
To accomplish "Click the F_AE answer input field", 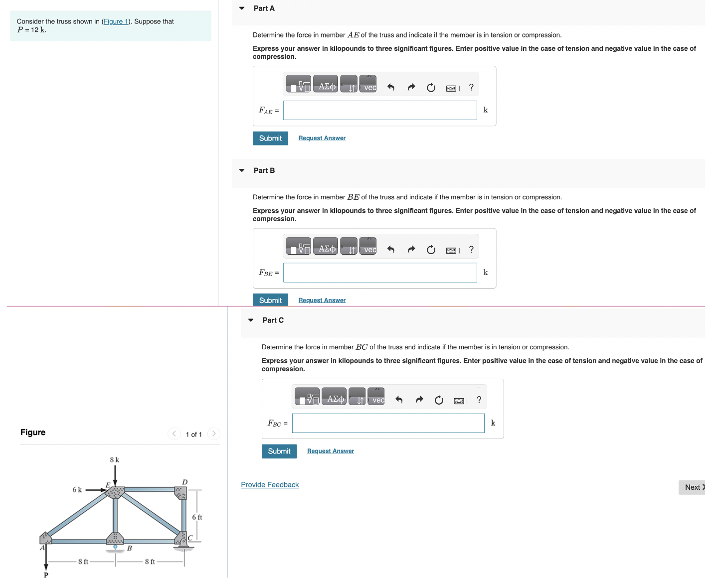I will pyautogui.click(x=380, y=111).
